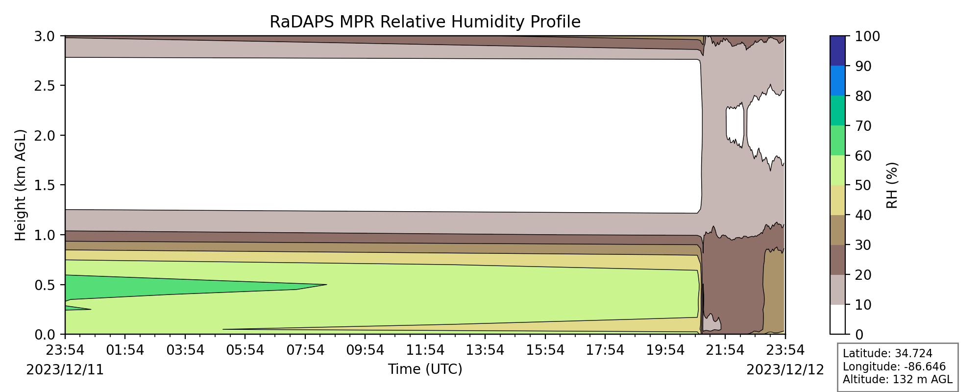Click the 11:54 time tick label
This screenshot has height=392, width=980.
click(425, 350)
